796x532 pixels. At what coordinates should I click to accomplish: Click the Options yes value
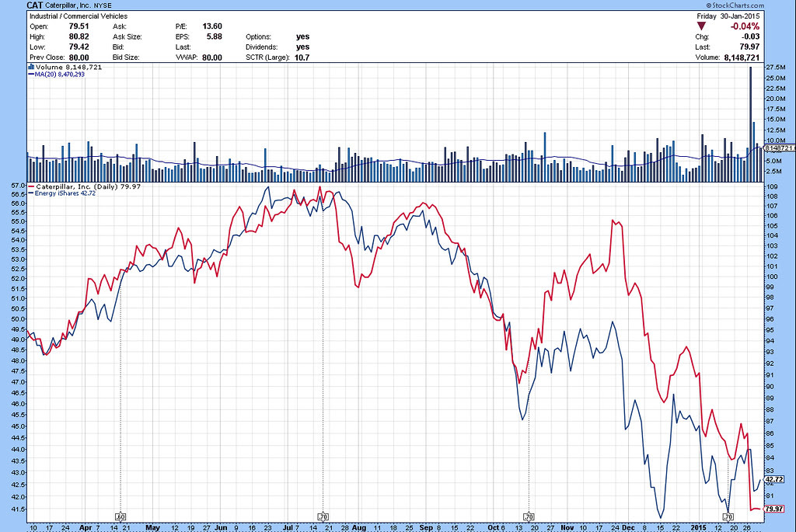point(302,37)
